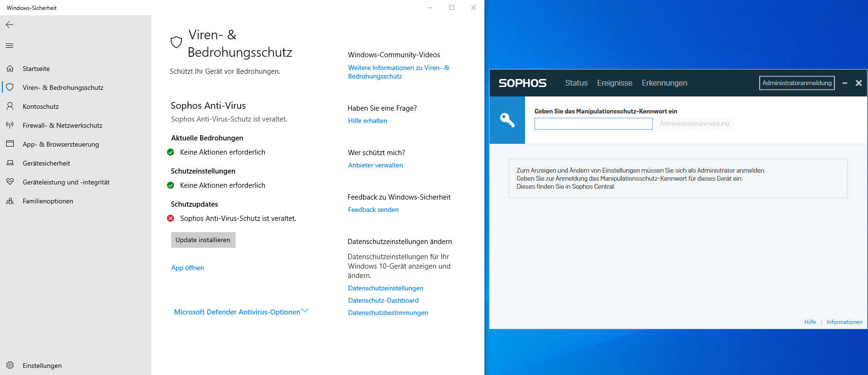Click the Kontoschutz person icon
868x375 pixels.
tap(10, 106)
